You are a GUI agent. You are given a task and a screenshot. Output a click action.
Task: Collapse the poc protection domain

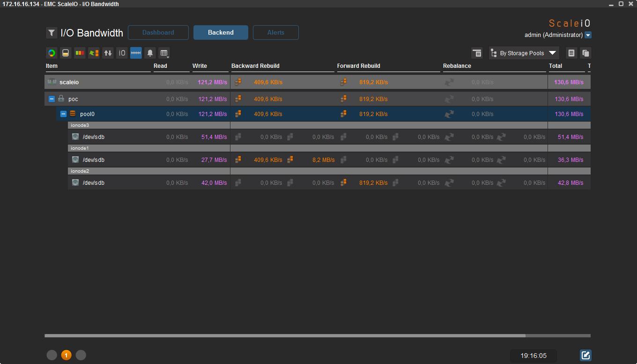52,99
